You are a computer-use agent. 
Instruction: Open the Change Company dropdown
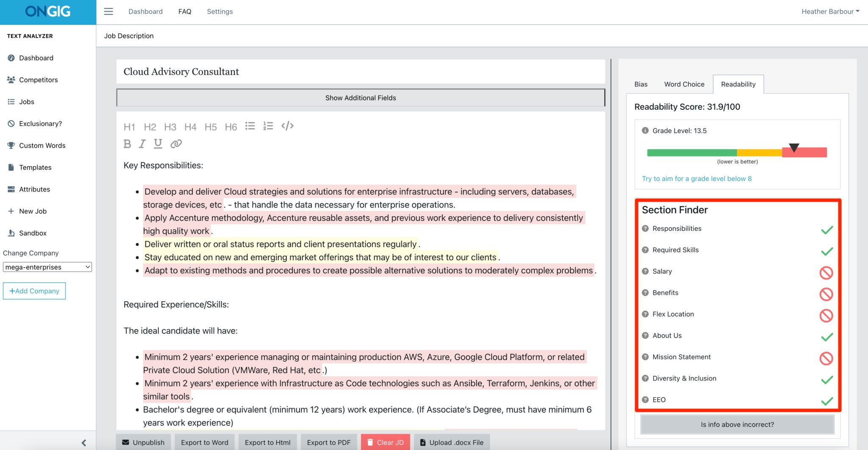(x=47, y=267)
